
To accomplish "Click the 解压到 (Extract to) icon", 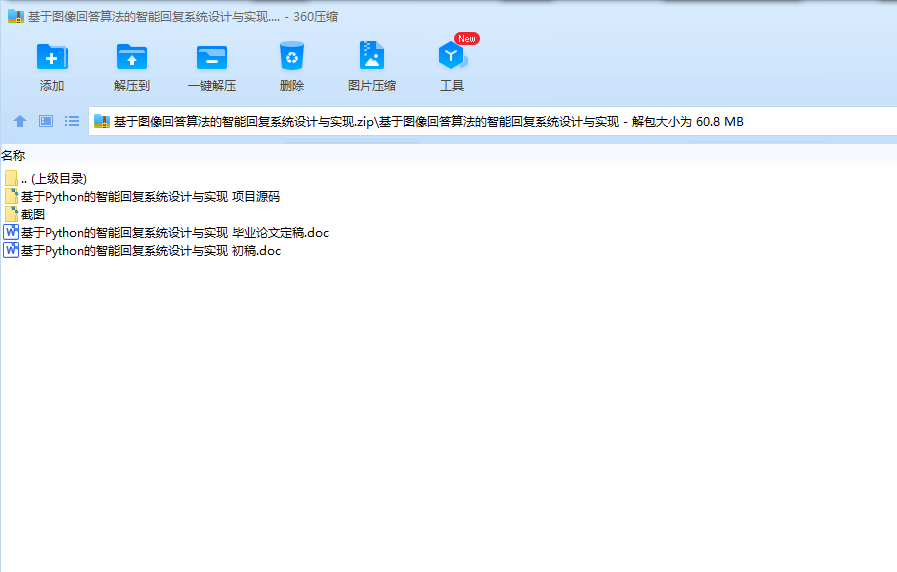I will click(132, 57).
